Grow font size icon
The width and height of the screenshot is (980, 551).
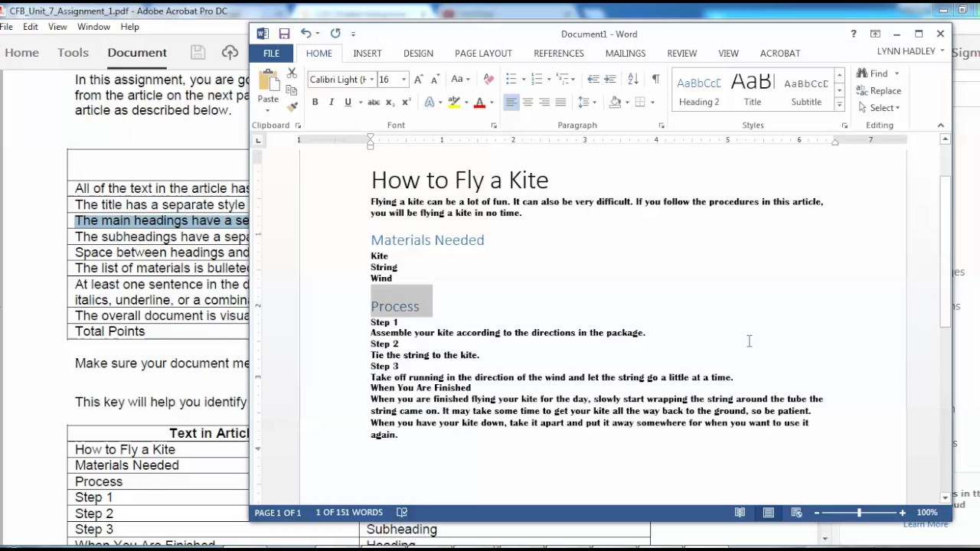click(418, 79)
